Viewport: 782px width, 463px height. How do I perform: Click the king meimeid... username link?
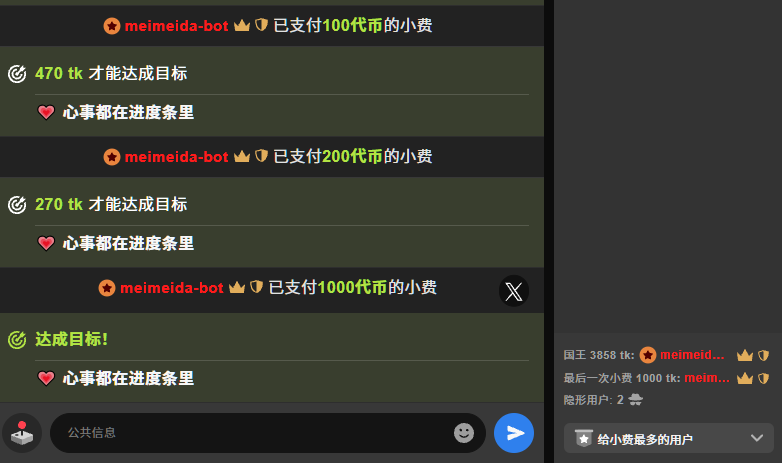[x=692, y=355]
